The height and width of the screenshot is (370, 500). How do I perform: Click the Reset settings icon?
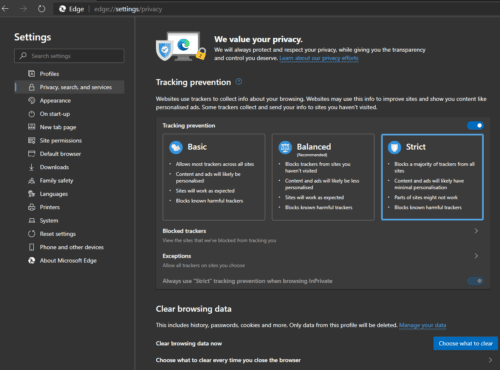31,234
